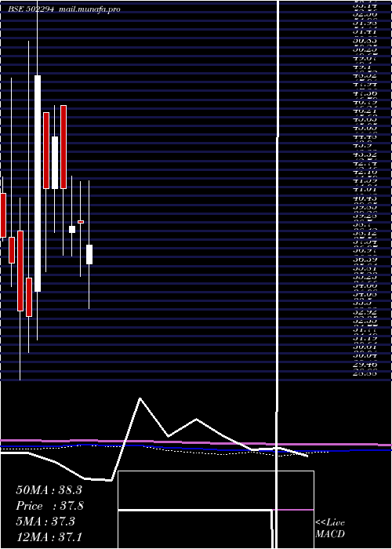Click the 42.16 price axis label

point(365,172)
